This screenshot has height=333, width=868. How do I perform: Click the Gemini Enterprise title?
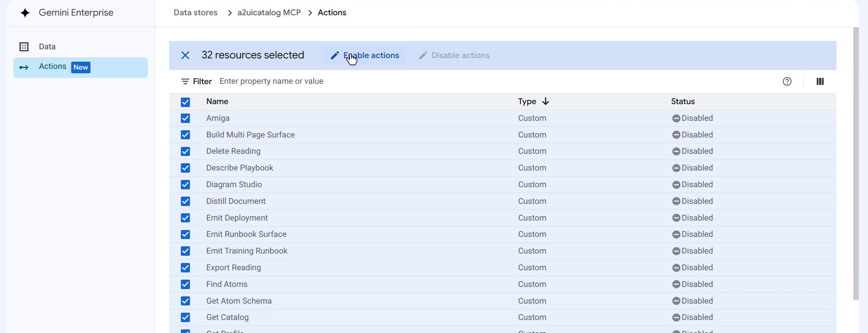pos(76,13)
